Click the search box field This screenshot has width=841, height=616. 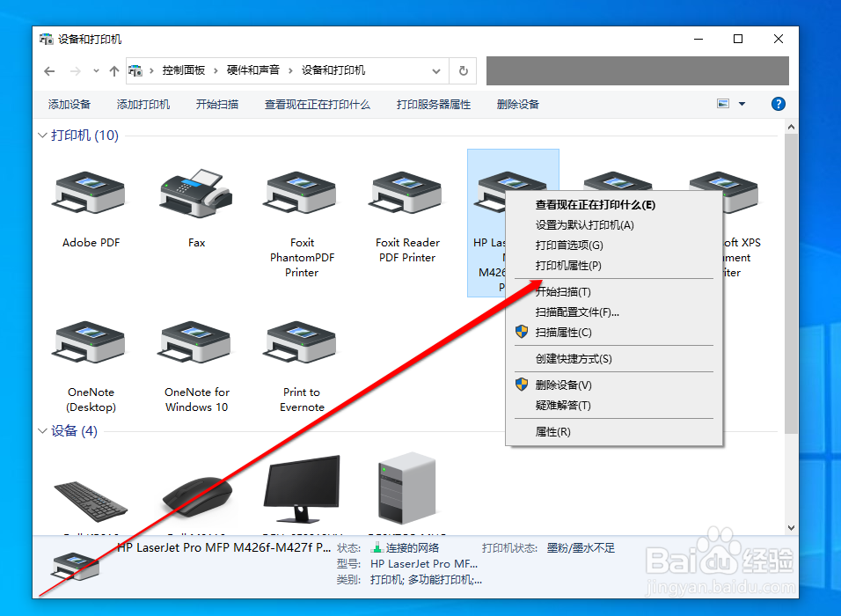coord(637,70)
